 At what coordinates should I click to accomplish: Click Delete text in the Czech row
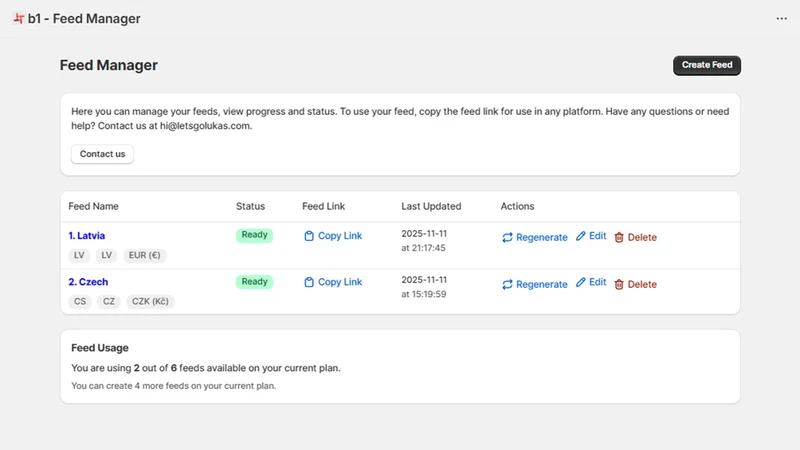click(x=642, y=284)
